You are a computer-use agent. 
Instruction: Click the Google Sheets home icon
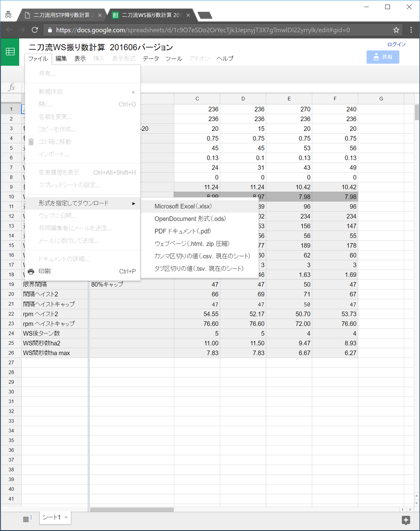[10, 52]
